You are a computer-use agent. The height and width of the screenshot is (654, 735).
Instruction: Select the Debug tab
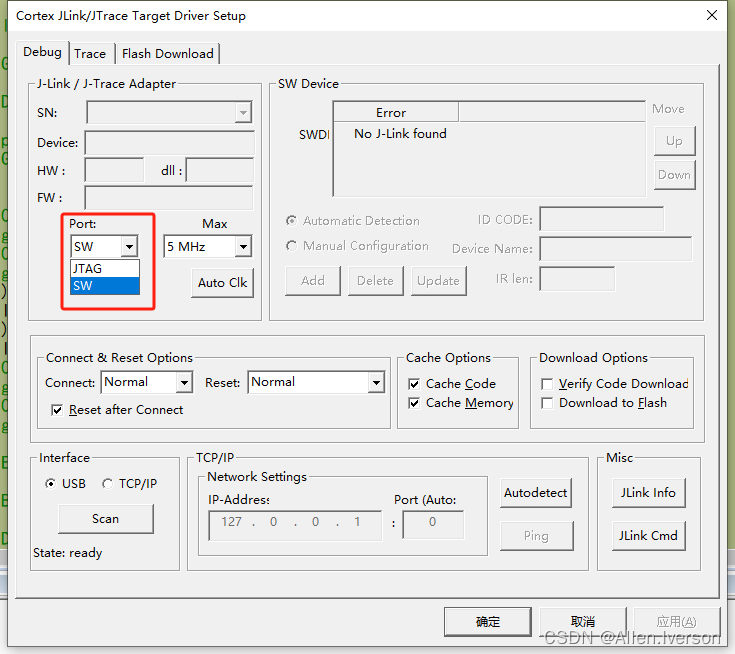pos(42,52)
